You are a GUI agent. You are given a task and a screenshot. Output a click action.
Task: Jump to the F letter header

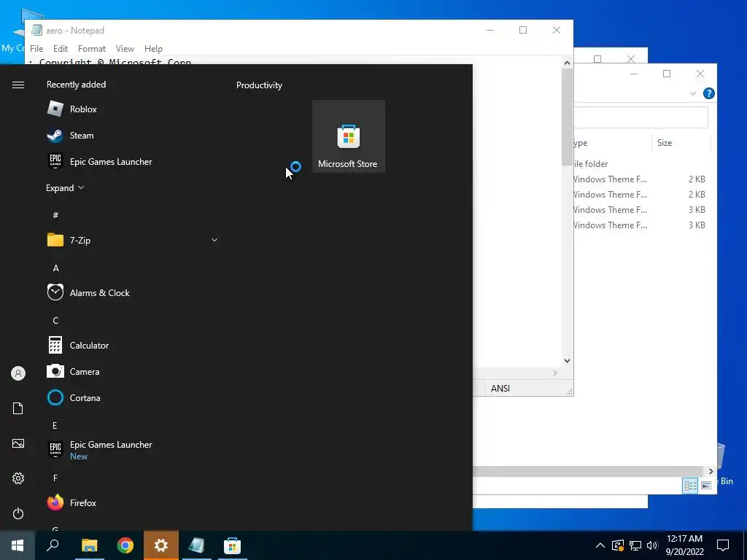pyautogui.click(x=55, y=478)
